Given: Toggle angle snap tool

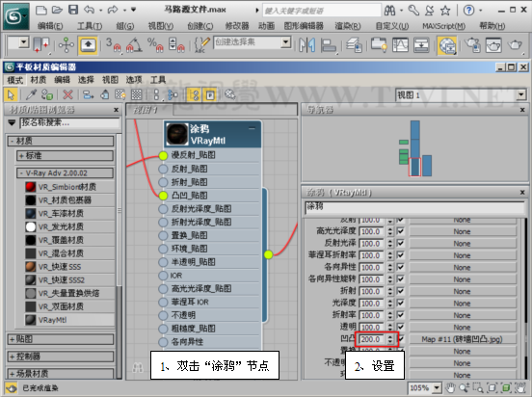Looking at the screenshot, I should pos(134,45).
